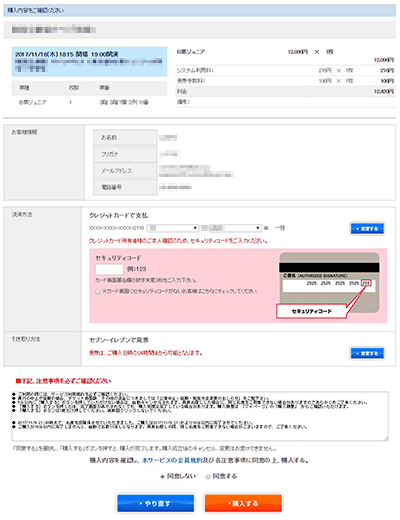Click 変更する button for ticket pickup
This screenshot has width=400, height=520.
point(367,353)
